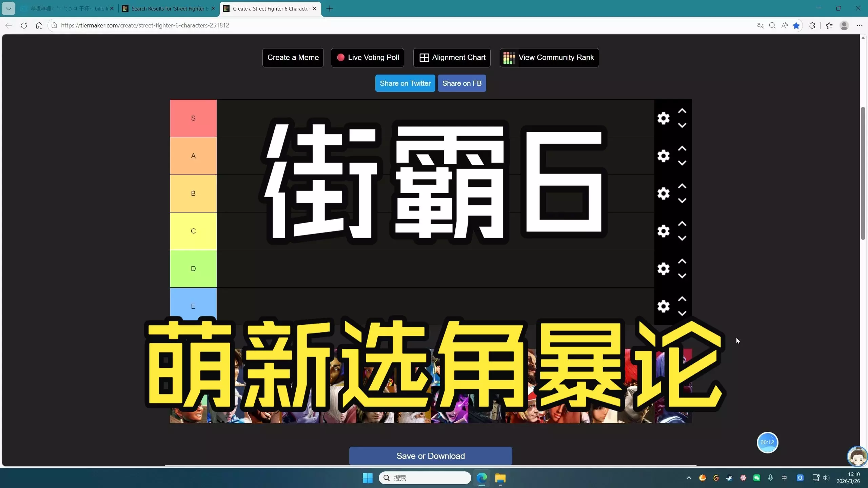Show hidden system tray icons chevron
Image resolution: width=868 pixels, height=488 pixels.
[689, 478]
